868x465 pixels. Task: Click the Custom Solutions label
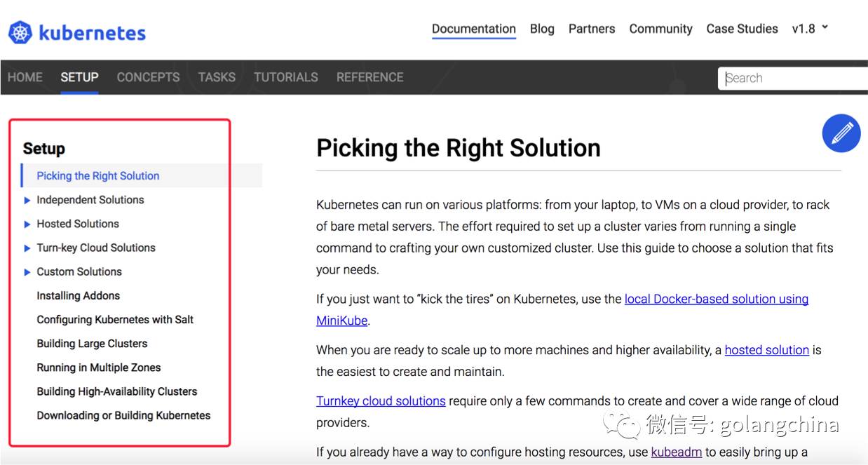click(x=79, y=271)
